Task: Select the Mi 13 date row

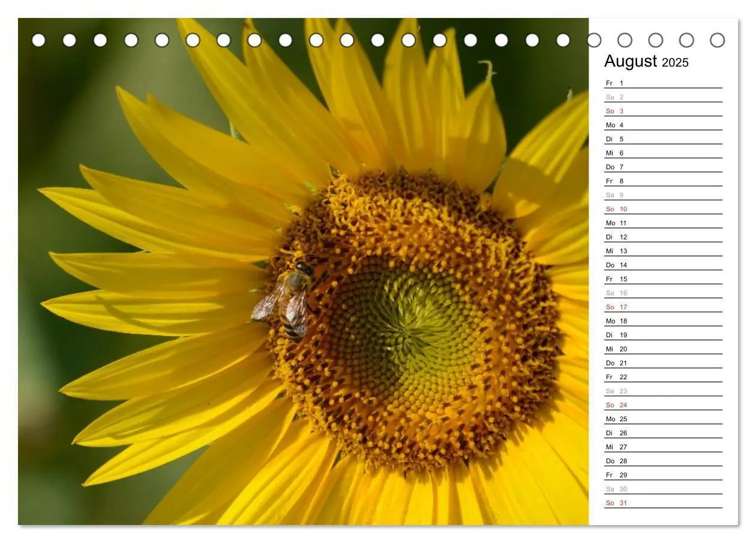Action: (x=663, y=251)
